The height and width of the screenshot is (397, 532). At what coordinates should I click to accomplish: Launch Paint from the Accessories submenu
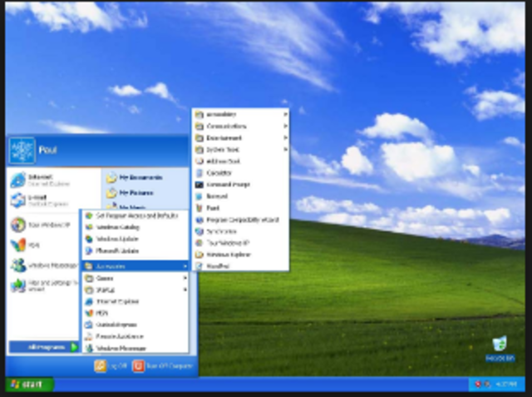coord(240,208)
